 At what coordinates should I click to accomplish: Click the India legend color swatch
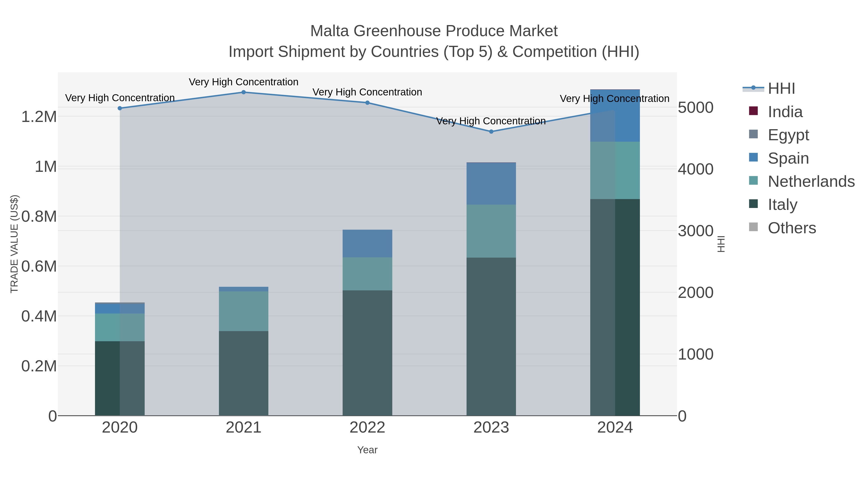click(753, 111)
